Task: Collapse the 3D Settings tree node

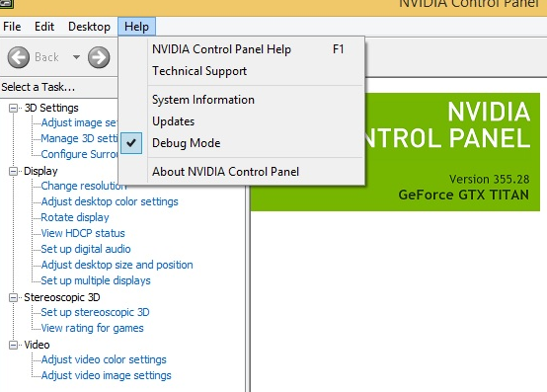Action: click(x=13, y=108)
